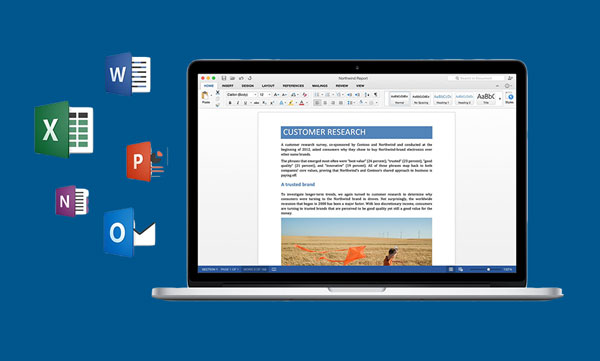This screenshot has height=361, width=600.
Task: Show paragraph marks with pilcrow icon
Action: point(375,94)
